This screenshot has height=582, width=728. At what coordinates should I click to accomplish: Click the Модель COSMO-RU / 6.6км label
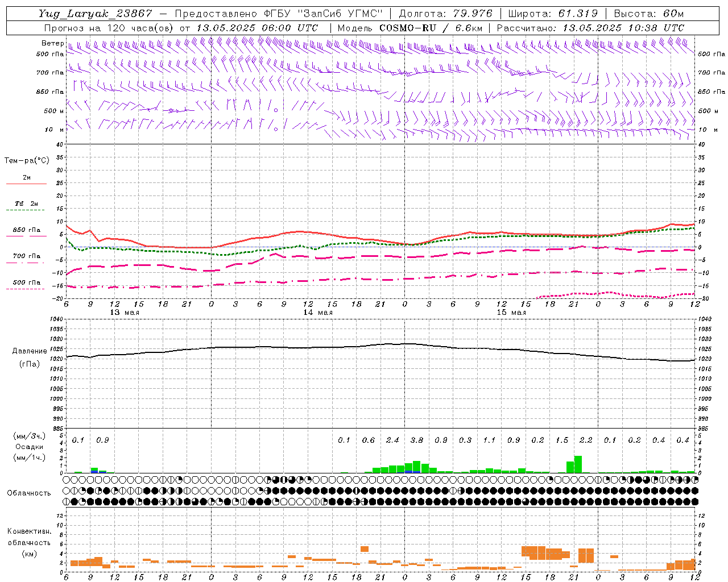coord(410,28)
